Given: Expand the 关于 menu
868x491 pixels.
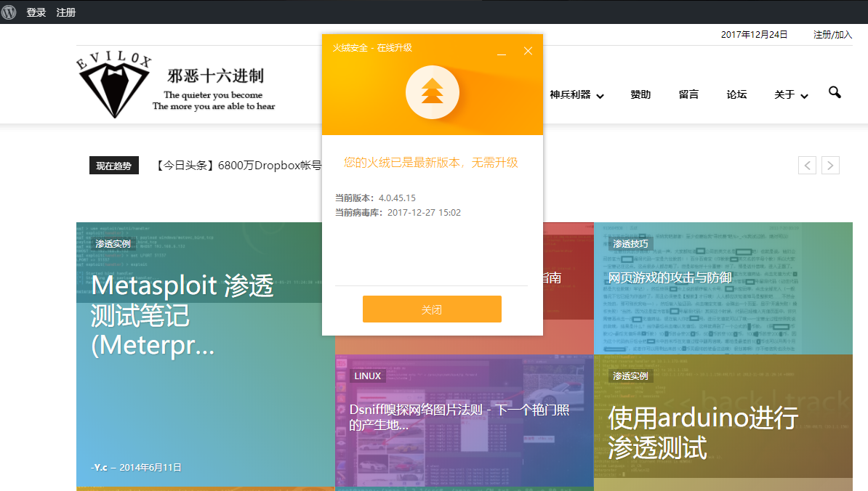Looking at the screenshot, I should click(x=791, y=94).
